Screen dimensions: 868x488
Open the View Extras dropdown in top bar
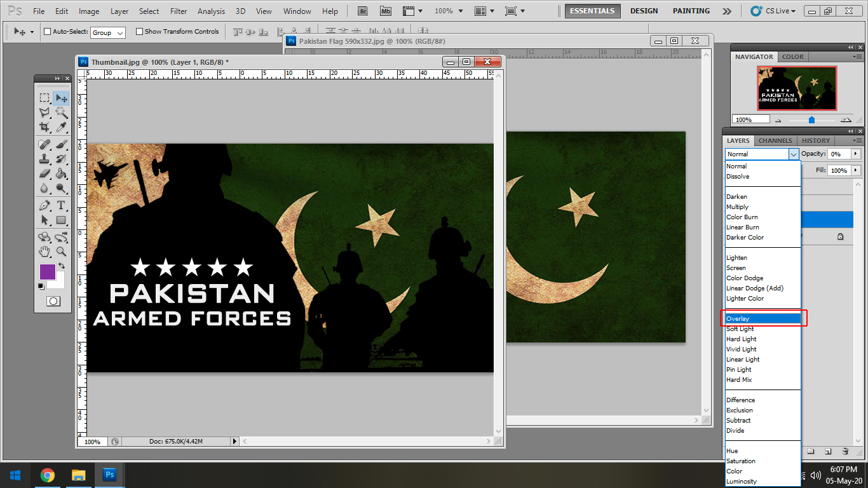pos(412,11)
